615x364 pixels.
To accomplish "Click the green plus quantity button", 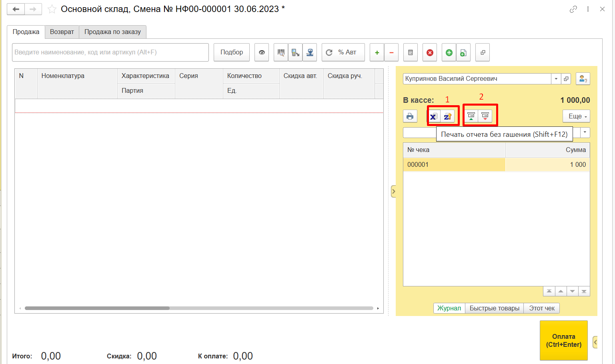I will [x=377, y=52].
